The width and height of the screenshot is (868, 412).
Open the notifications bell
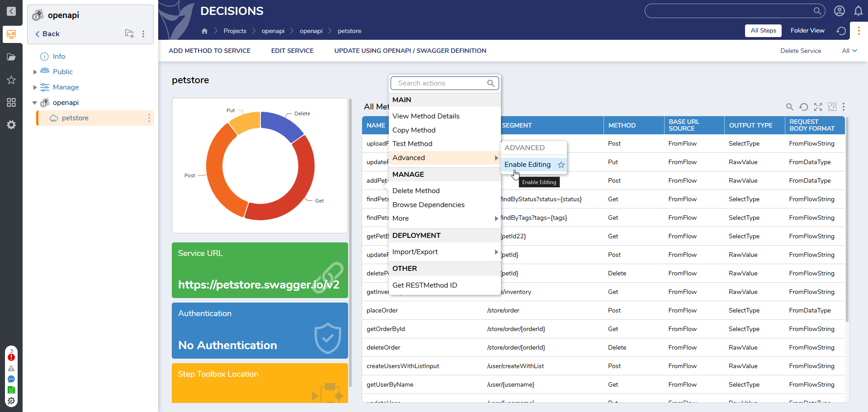tap(859, 11)
